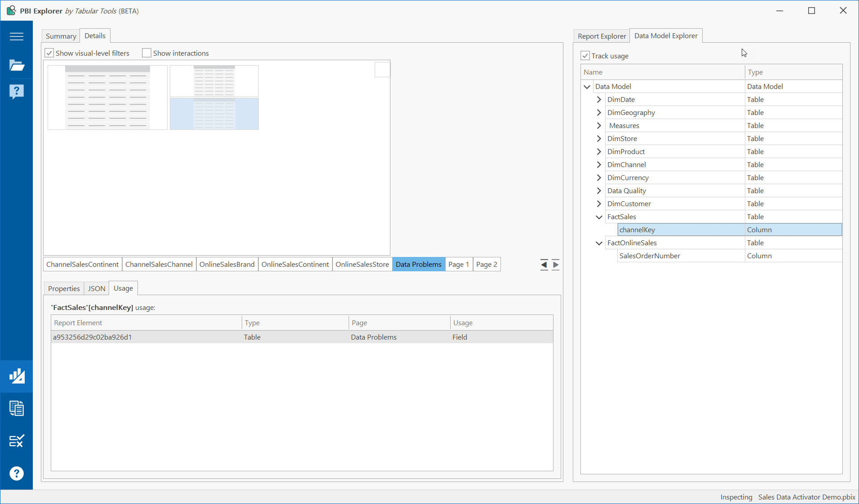This screenshot has width=859, height=504.
Task: Enable Show interactions
Action: coord(146,53)
